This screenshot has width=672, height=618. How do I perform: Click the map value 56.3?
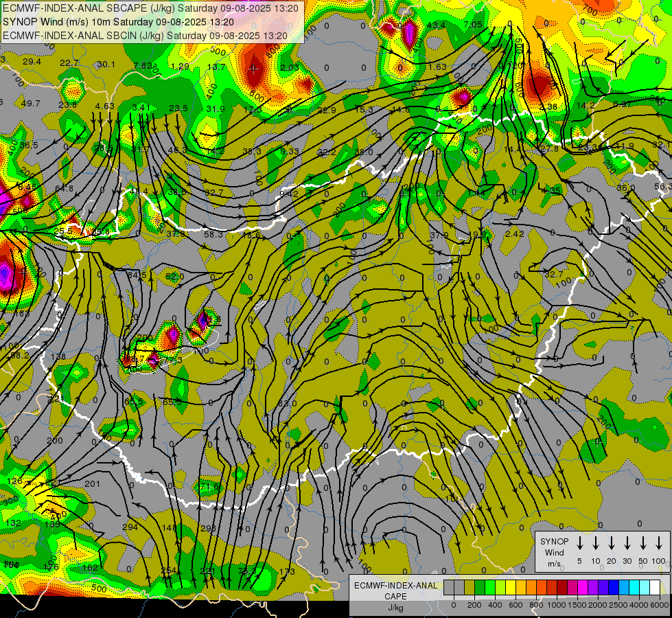663,186
